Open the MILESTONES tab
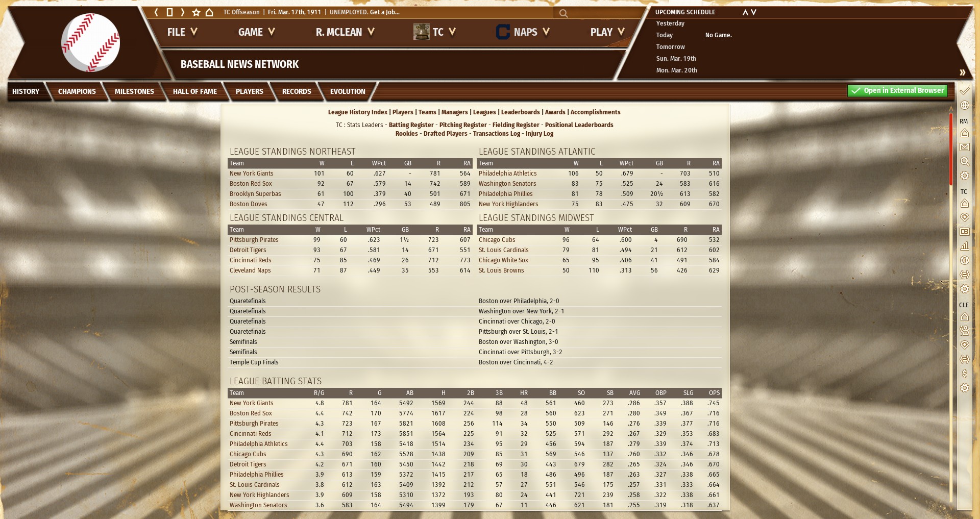The width and height of the screenshot is (980, 519). [134, 91]
